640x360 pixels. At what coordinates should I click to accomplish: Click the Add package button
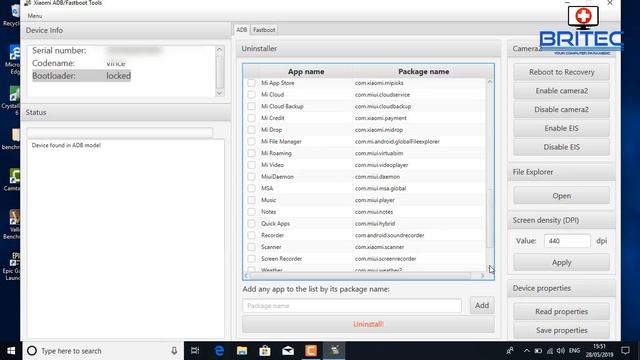(x=482, y=305)
